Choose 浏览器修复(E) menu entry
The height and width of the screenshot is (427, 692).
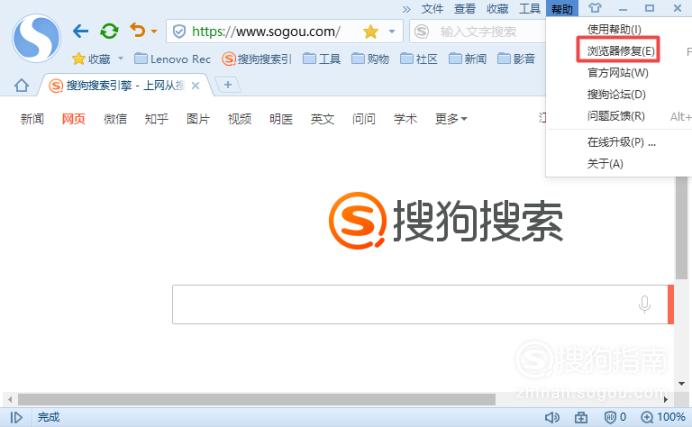pos(620,51)
